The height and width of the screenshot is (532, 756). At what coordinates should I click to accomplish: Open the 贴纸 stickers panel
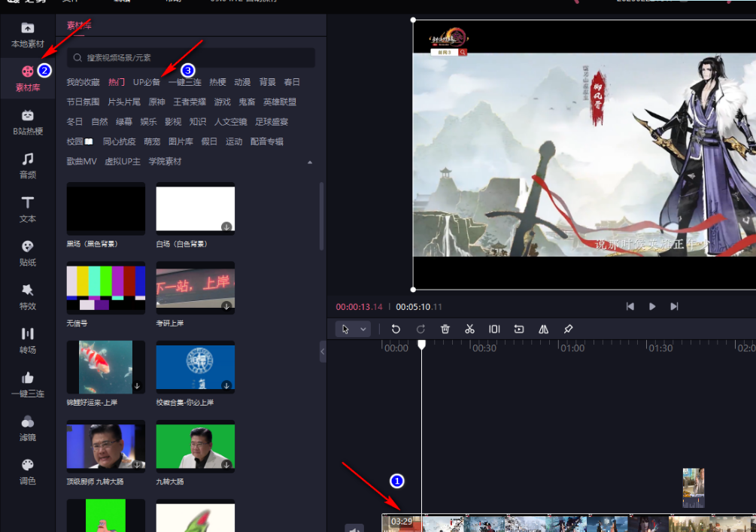pos(28,253)
